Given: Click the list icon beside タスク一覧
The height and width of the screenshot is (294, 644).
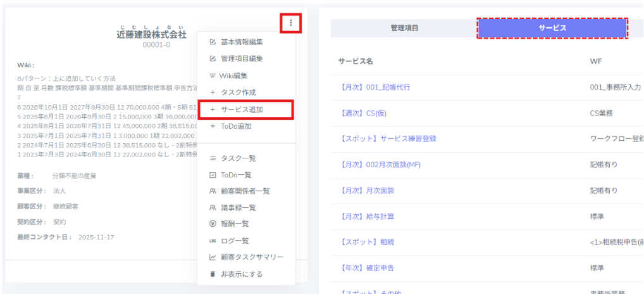Looking at the screenshot, I should (213, 158).
